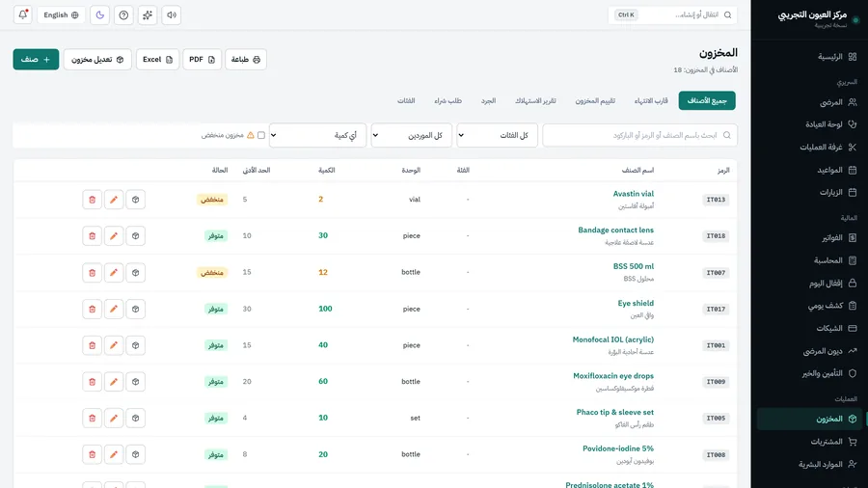Delete the Bandage contact lens row

[92, 236]
